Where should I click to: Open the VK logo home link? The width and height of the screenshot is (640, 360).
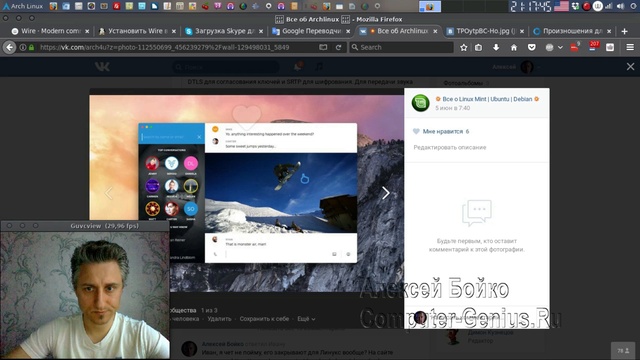tap(102, 67)
